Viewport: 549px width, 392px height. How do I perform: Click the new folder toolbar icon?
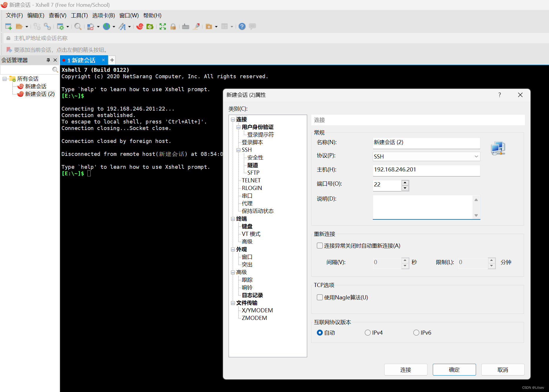tap(209, 26)
